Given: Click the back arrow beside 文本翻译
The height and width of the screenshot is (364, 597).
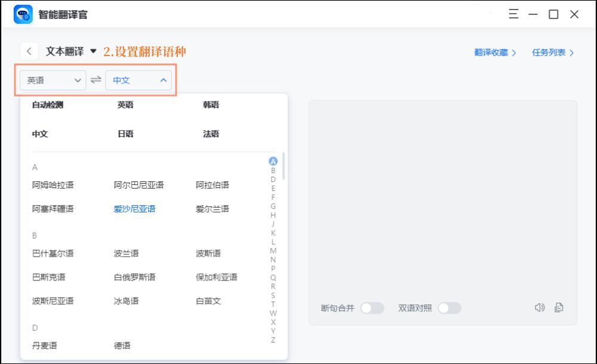Looking at the screenshot, I should (29, 51).
